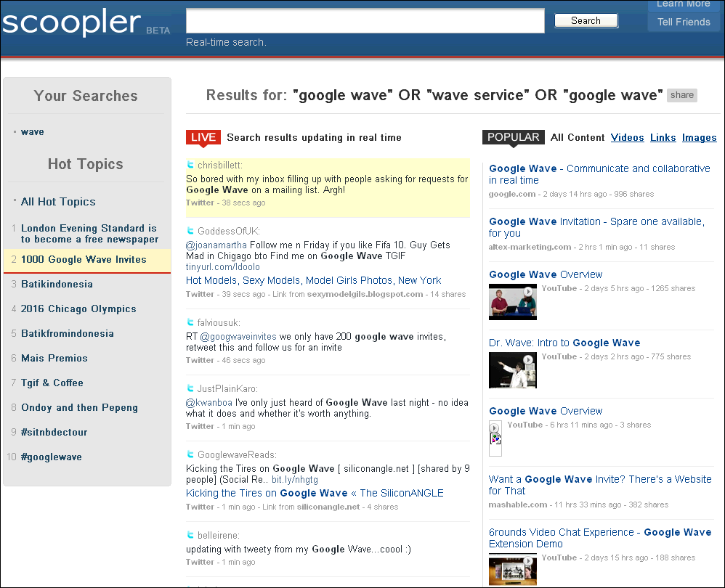Open 6rounds Video Chat Experience result

point(600,538)
